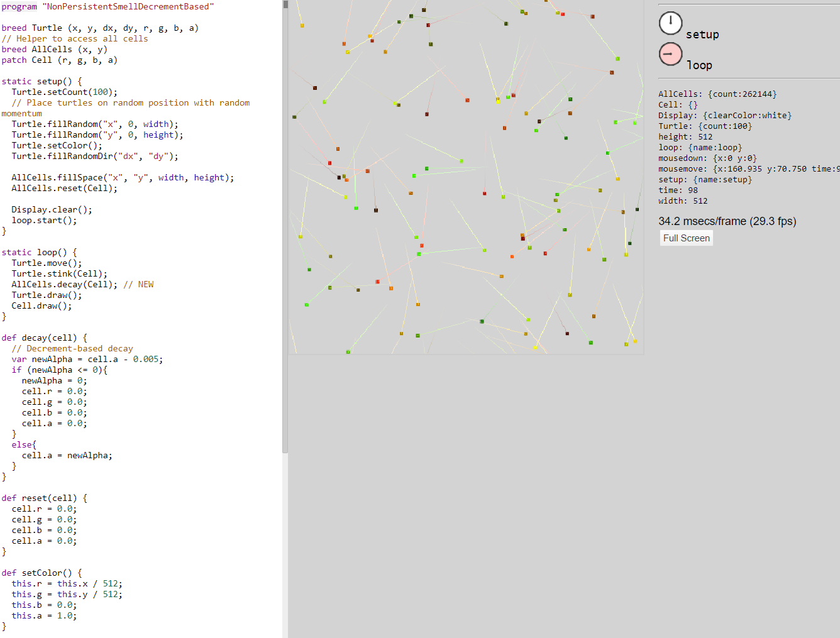Image resolution: width=840 pixels, height=638 pixels.
Task: Click the mousemove state entry
Action: pos(748,169)
